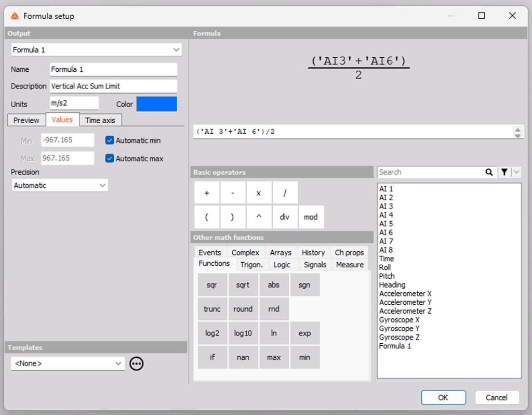The height and width of the screenshot is (415, 532).
Task: Insert the max function
Action: (x=274, y=357)
